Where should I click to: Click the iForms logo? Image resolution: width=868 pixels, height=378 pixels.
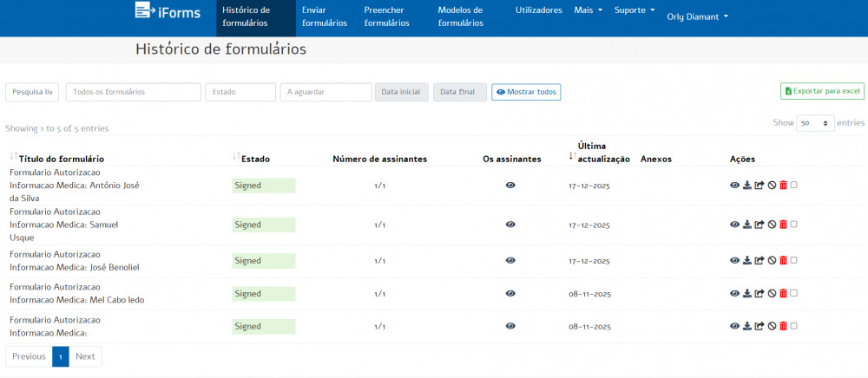(x=165, y=11)
